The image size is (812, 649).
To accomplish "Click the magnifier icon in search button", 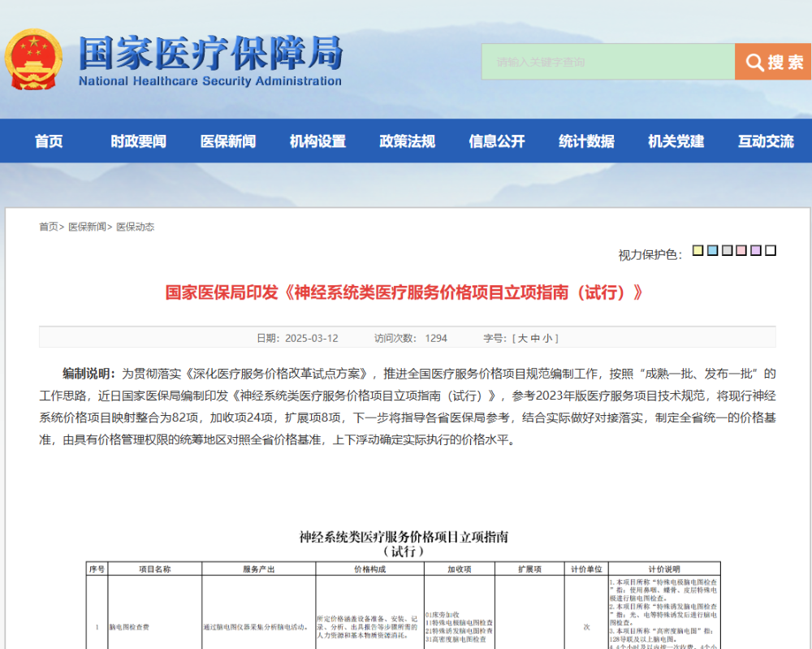I will tap(754, 63).
